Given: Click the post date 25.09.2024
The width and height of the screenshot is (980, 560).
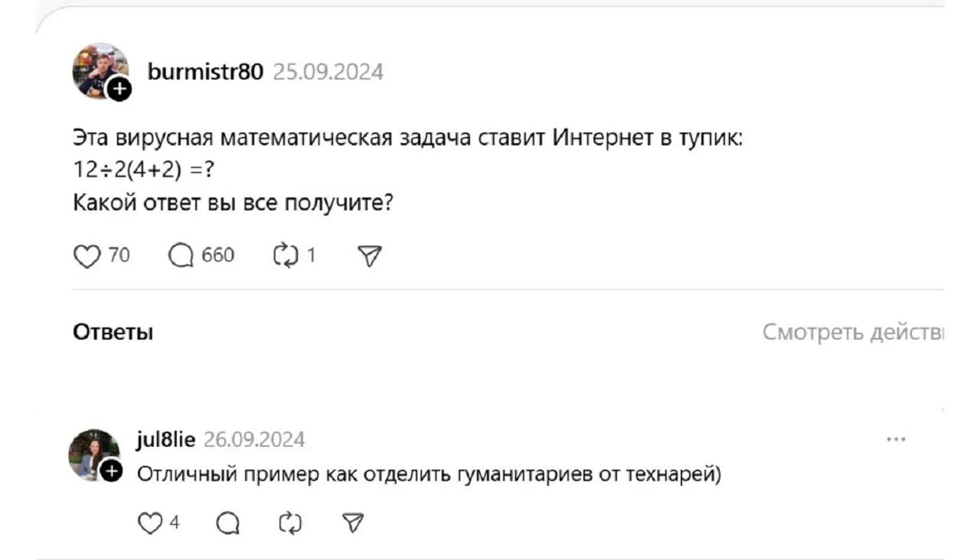Looking at the screenshot, I should [328, 72].
